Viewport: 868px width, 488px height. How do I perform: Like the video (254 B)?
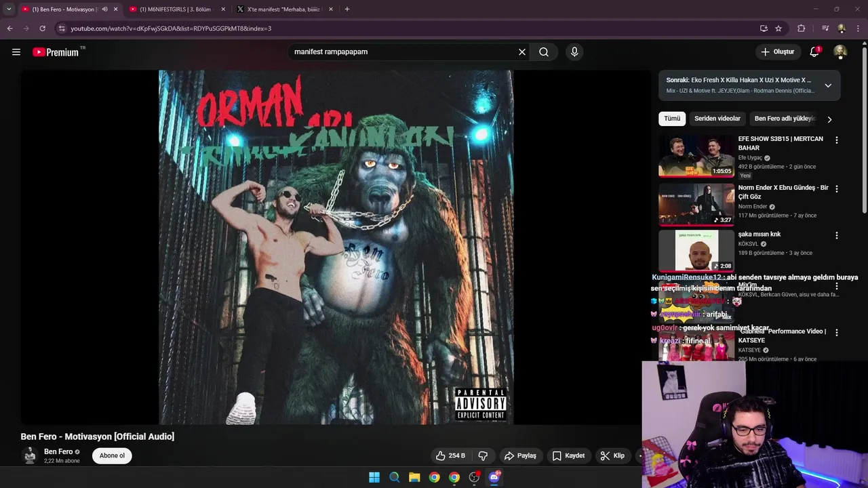tap(451, 455)
